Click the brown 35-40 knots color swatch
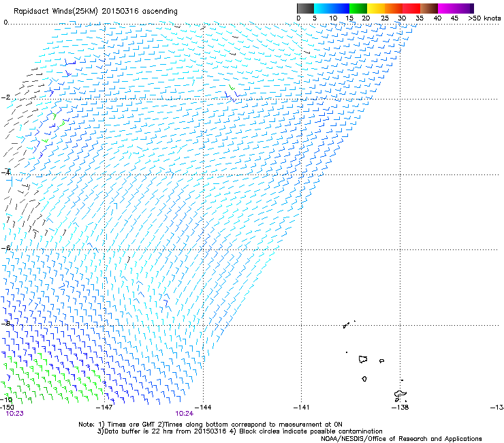This screenshot has width=504, height=443. [x=429, y=8]
